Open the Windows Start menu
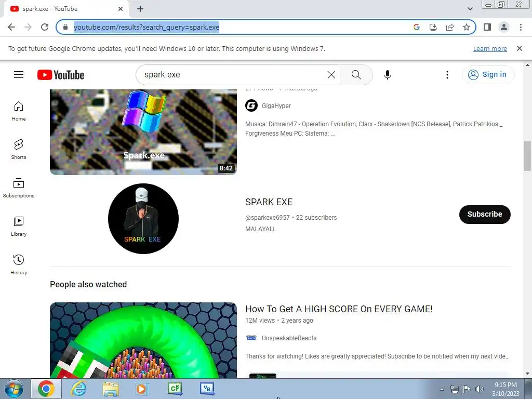 14,389
